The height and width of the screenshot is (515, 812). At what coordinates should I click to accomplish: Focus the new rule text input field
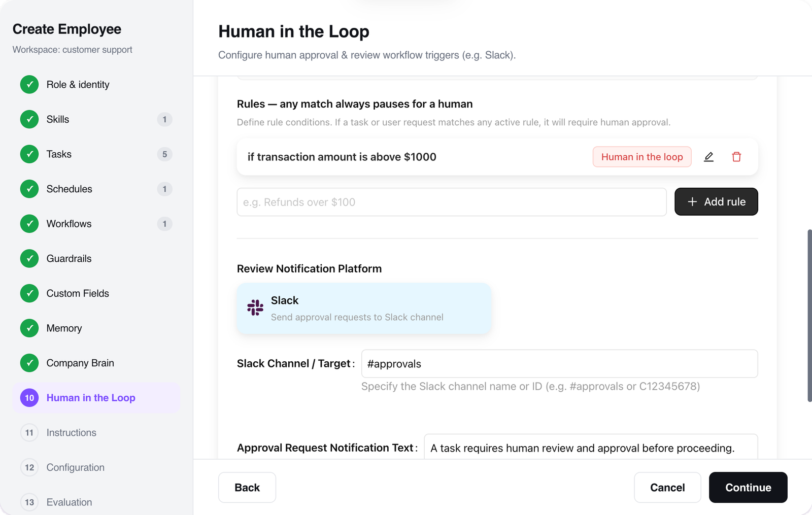452,202
